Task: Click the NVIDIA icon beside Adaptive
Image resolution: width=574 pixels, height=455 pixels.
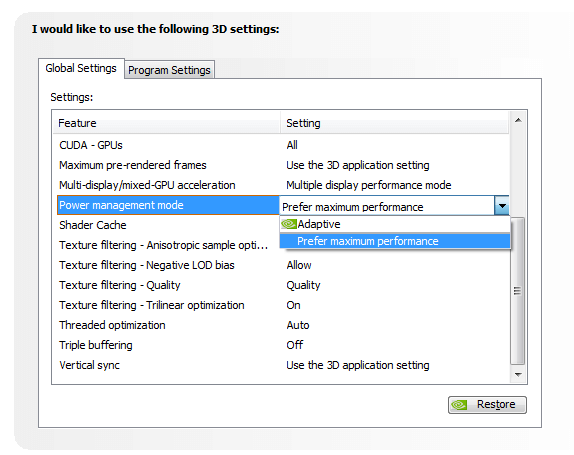Action: (x=289, y=224)
